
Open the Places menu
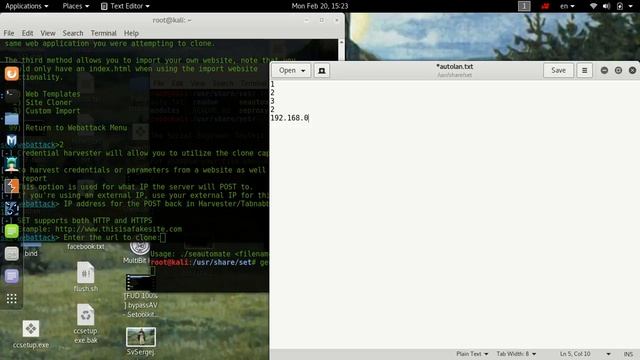76,6
